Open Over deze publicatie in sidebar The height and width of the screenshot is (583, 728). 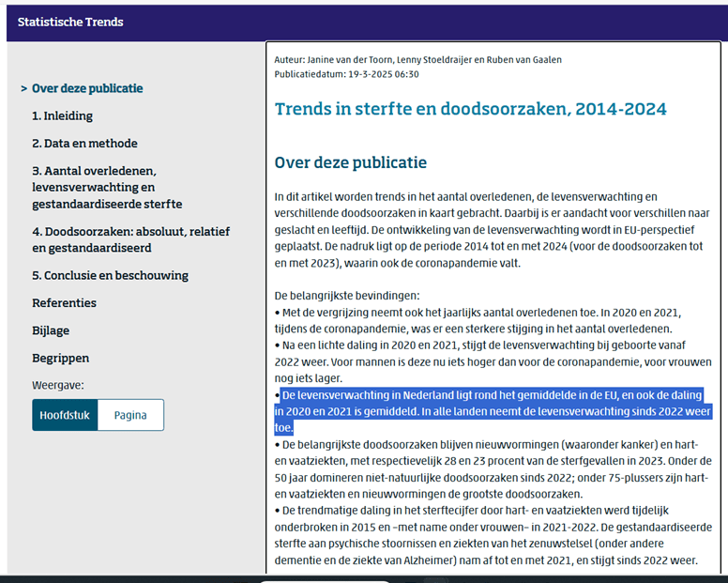87,89
